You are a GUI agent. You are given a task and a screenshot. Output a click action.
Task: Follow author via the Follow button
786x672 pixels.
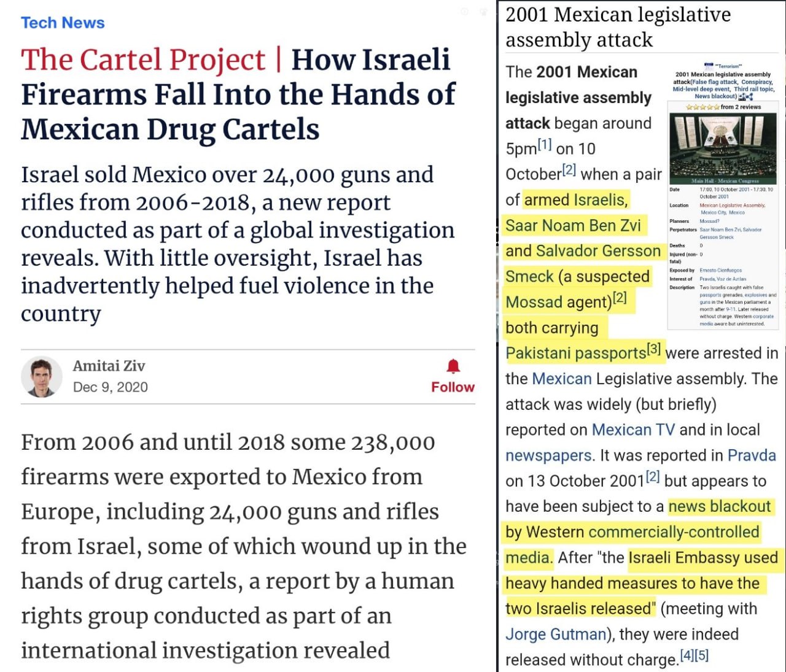pos(453,387)
